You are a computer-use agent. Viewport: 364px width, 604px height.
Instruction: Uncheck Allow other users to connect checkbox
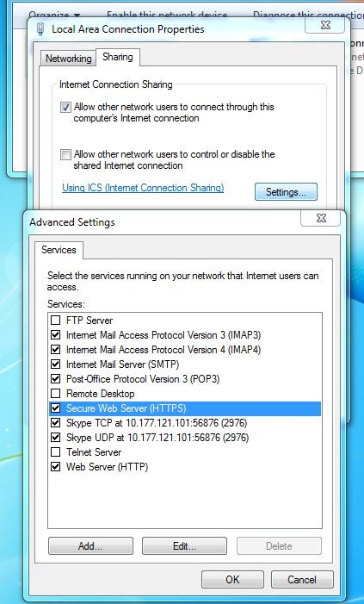pos(65,107)
